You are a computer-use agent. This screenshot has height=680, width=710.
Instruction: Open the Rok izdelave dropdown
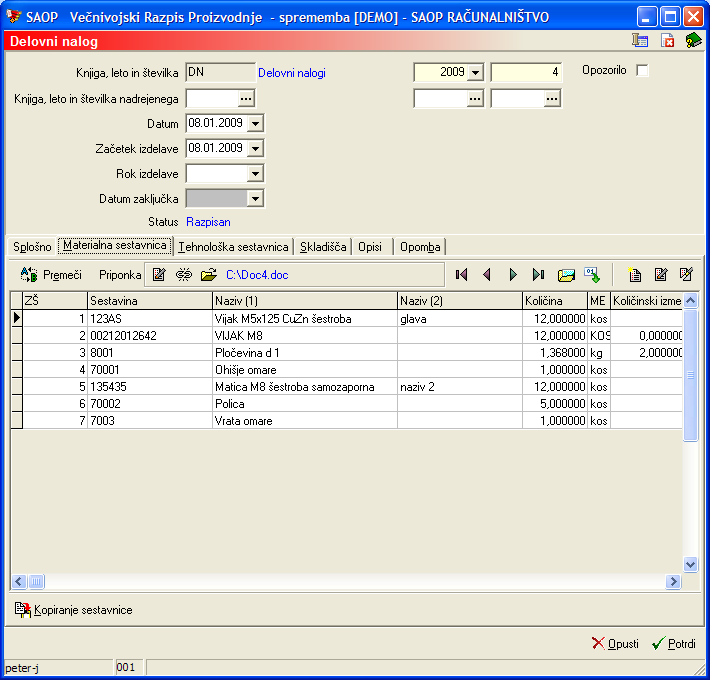click(x=255, y=173)
